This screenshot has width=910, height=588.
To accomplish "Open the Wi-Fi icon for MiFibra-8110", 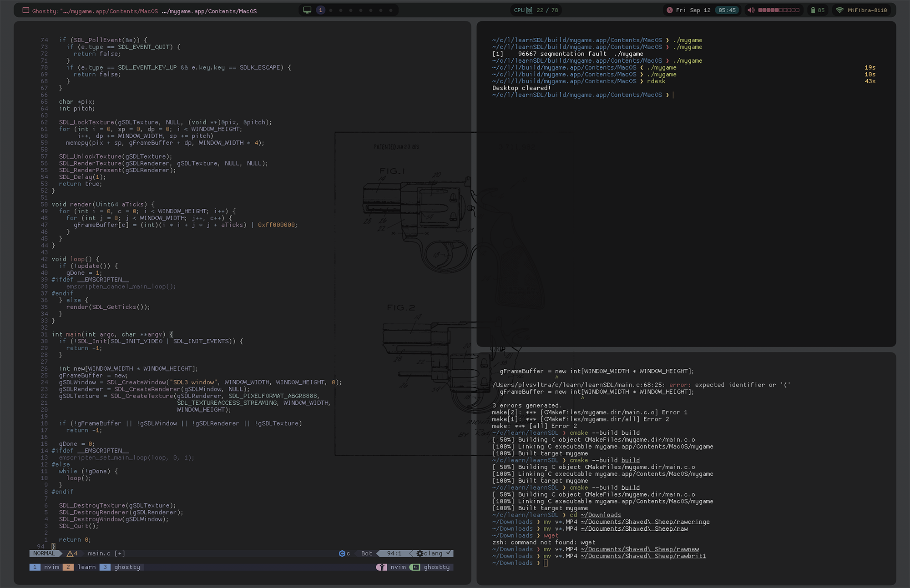I will pyautogui.click(x=840, y=10).
